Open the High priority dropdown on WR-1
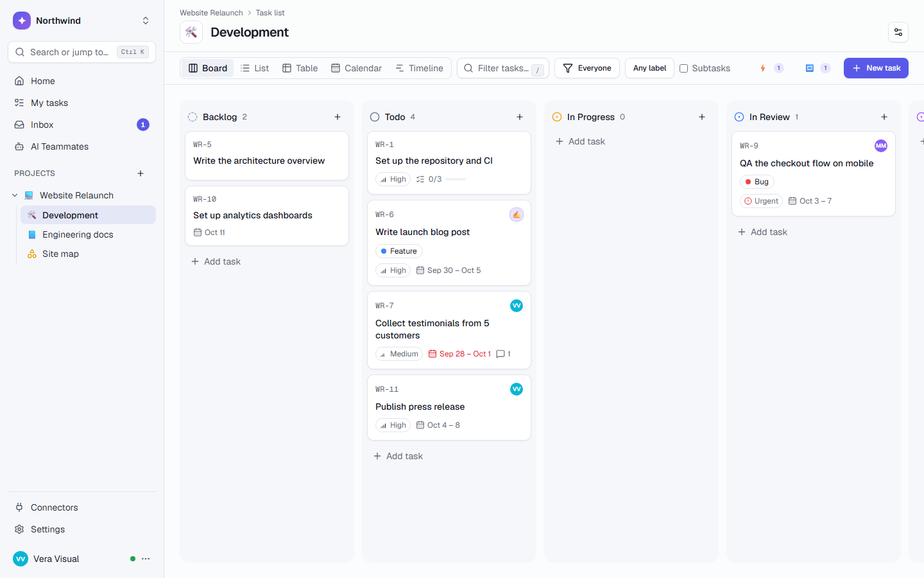The height and width of the screenshot is (578, 924). tap(393, 179)
